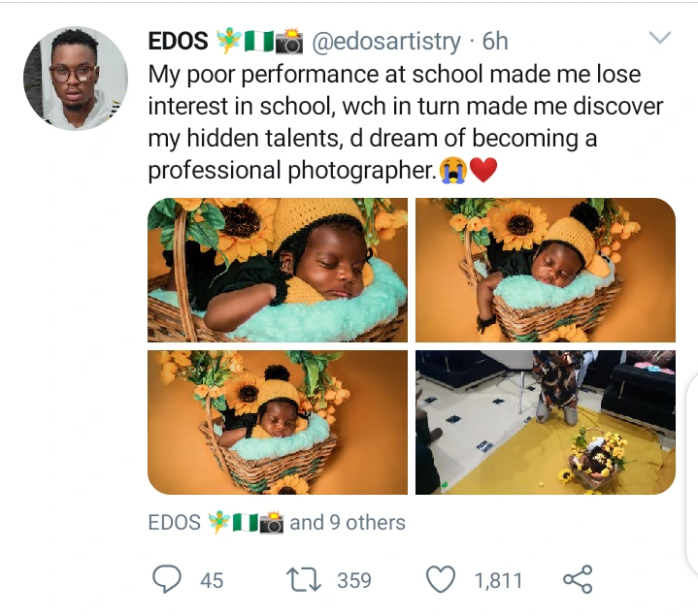Open the top-left baby close-up photo

pos(277,270)
